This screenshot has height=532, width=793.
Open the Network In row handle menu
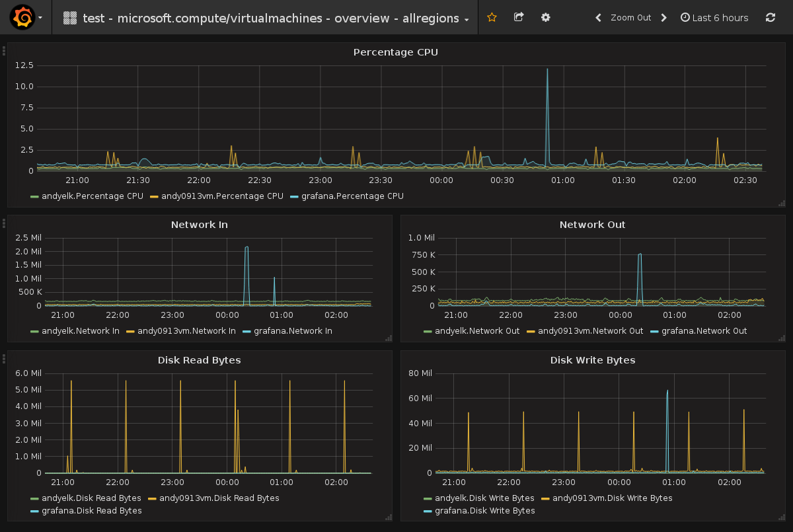[4, 223]
